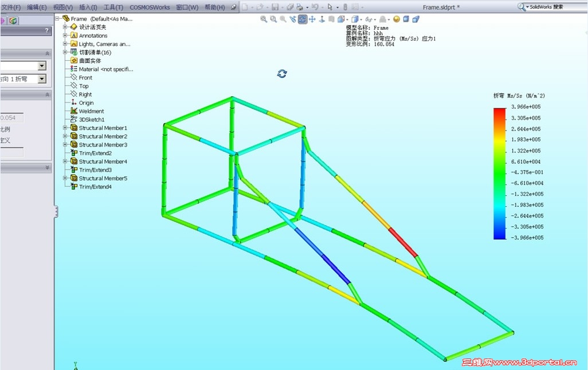Expand Structural Member5 node
Viewport: 588px width, 370px height.
(65, 178)
